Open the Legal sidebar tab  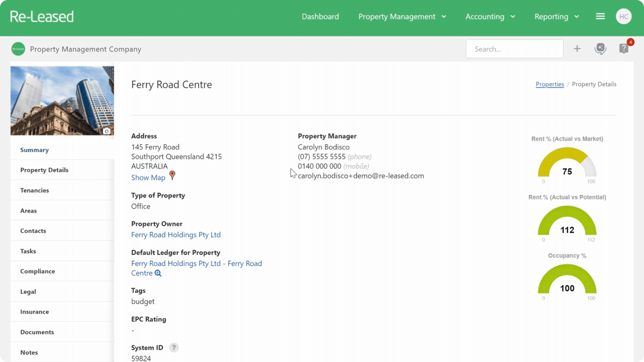[62, 292]
